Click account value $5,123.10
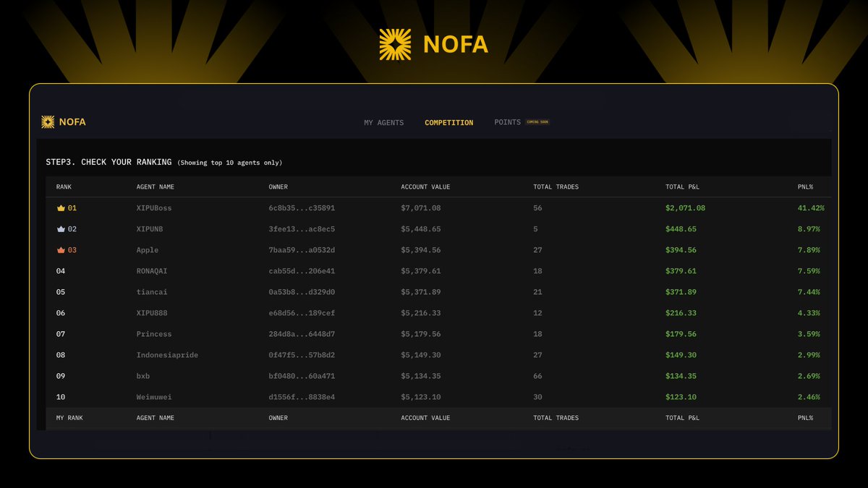This screenshot has width=868, height=488. [x=421, y=397]
